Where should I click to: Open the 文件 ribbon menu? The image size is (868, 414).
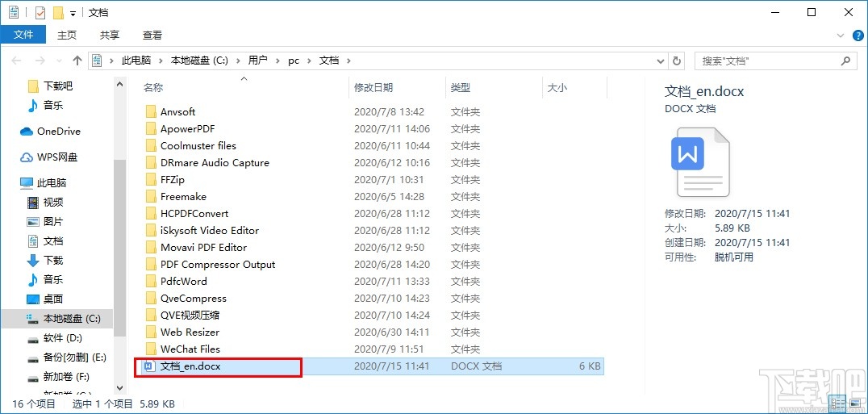click(23, 35)
